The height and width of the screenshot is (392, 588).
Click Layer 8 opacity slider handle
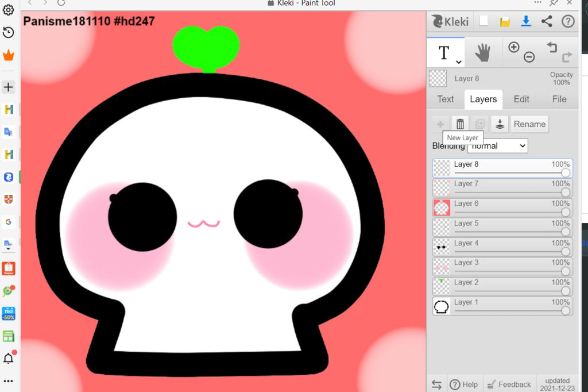point(566,172)
